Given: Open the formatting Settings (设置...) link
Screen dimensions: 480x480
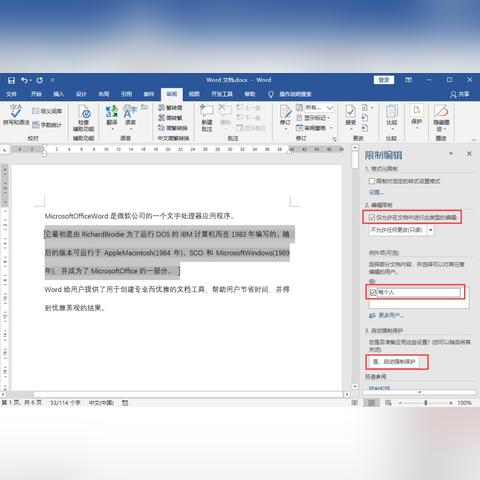Looking at the screenshot, I should pyautogui.click(x=376, y=192).
